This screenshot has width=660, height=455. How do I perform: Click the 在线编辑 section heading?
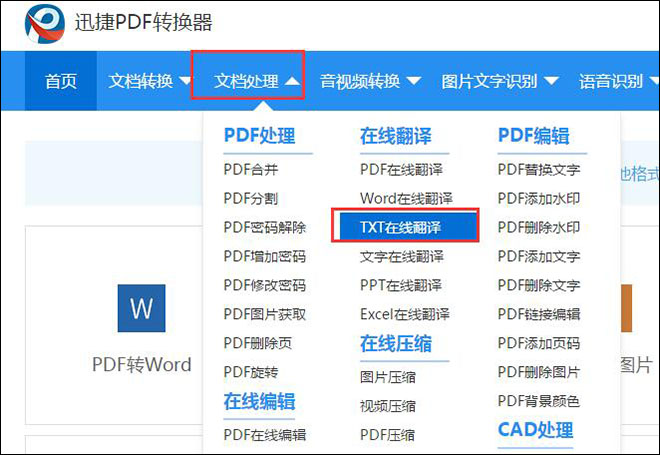pyautogui.click(x=259, y=401)
